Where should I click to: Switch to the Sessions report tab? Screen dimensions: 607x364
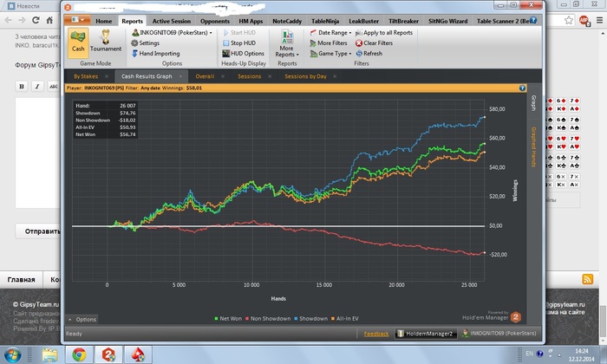click(250, 76)
